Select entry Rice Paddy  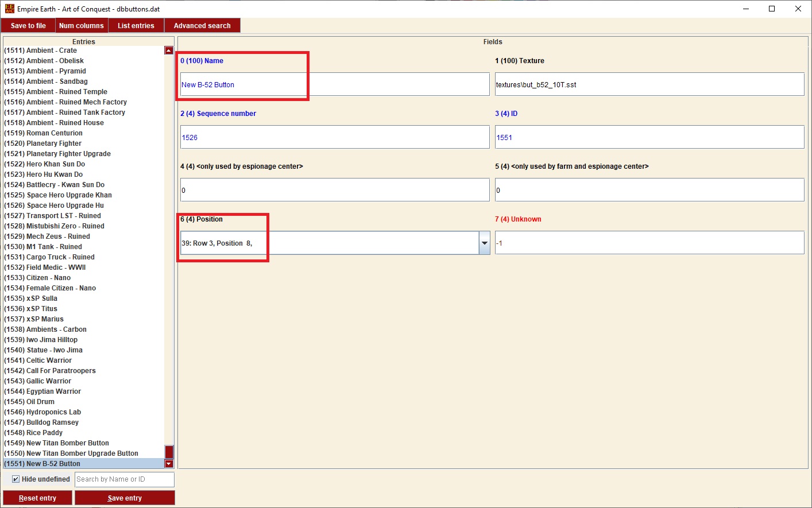84,433
